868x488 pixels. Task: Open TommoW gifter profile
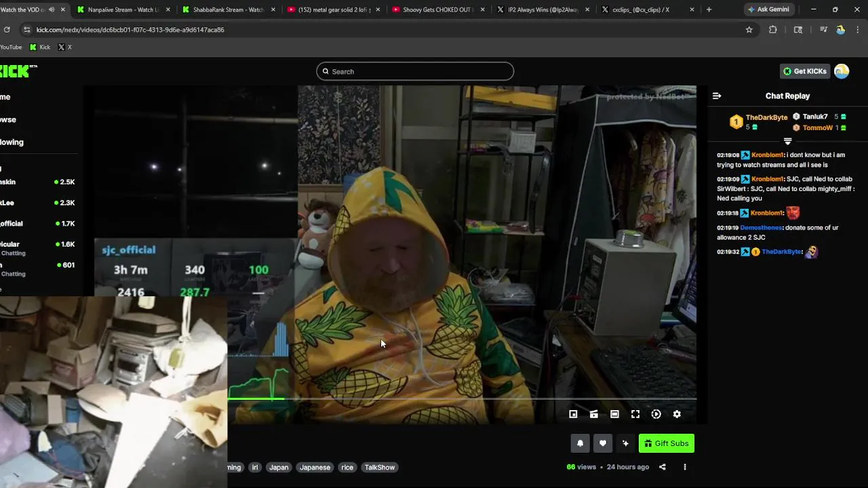pos(817,127)
